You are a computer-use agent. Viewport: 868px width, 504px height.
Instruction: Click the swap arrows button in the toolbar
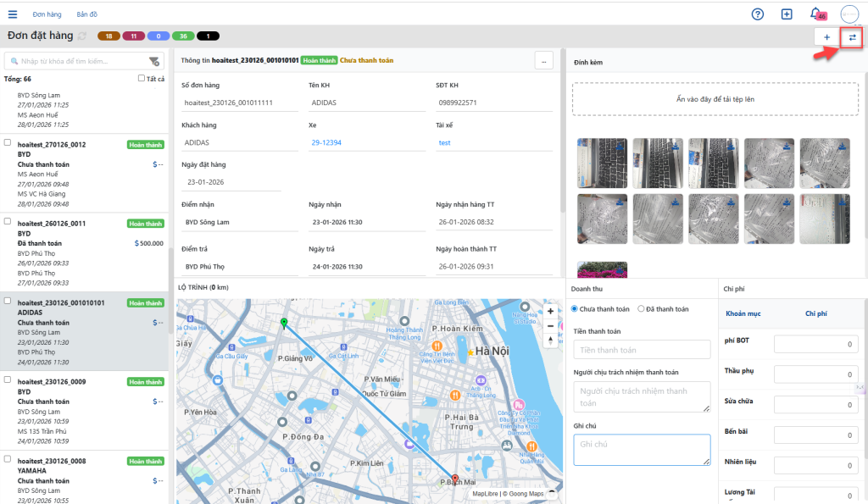[x=852, y=37]
